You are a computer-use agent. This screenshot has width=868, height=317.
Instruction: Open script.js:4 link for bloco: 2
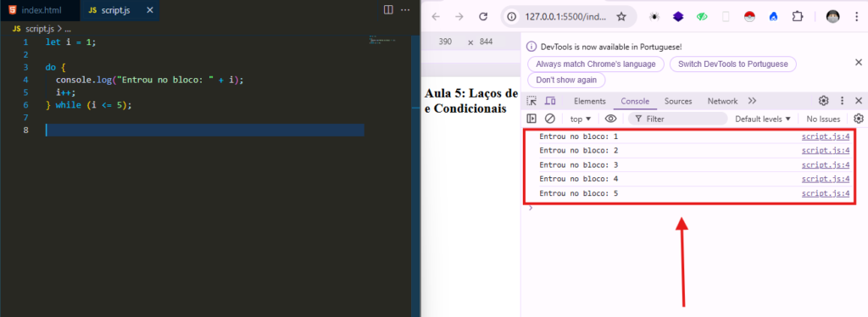pyautogui.click(x=826, y=151)
